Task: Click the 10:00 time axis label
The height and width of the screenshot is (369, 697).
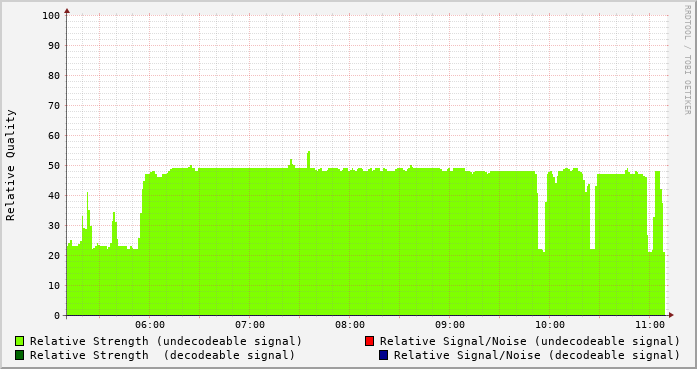Action: tap(550, 325)
